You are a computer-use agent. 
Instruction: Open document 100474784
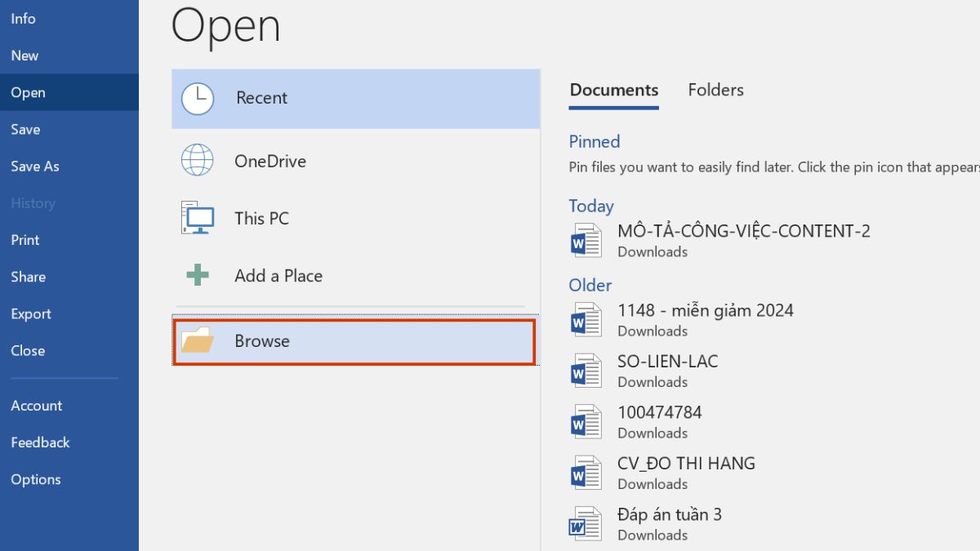(x=660, y=412)
